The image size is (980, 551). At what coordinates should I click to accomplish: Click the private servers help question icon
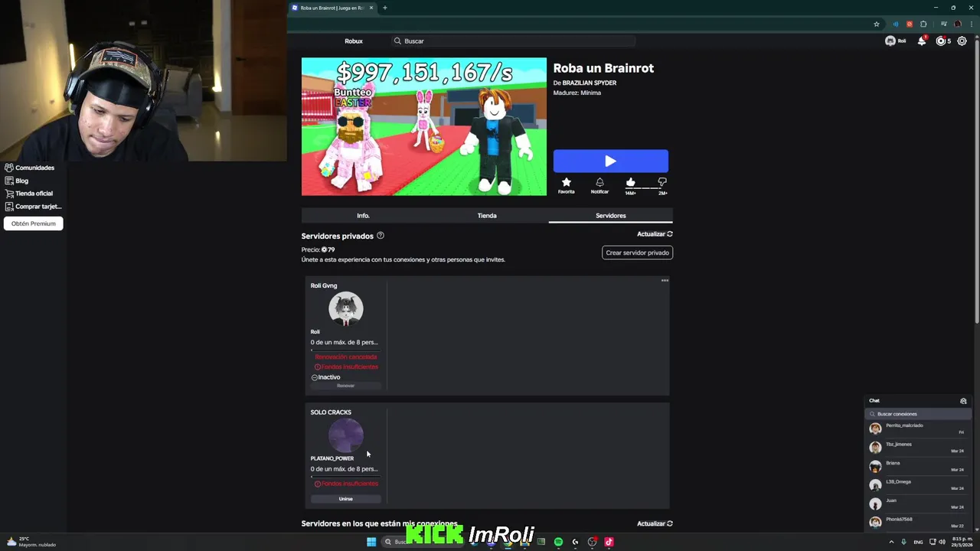381,236
